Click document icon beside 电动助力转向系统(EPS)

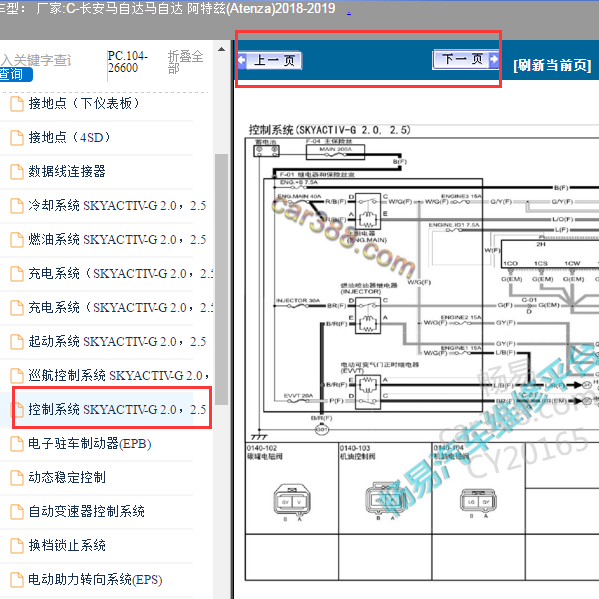[16, 580]
